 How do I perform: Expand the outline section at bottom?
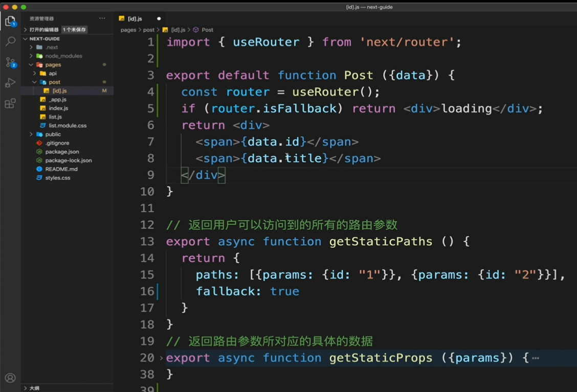[x=26, y=388]
